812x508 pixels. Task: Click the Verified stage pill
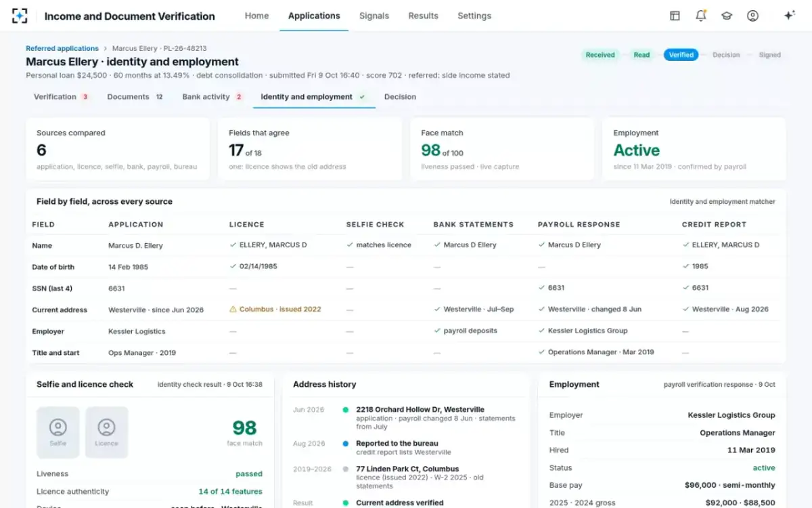click(x=681, y=55)
